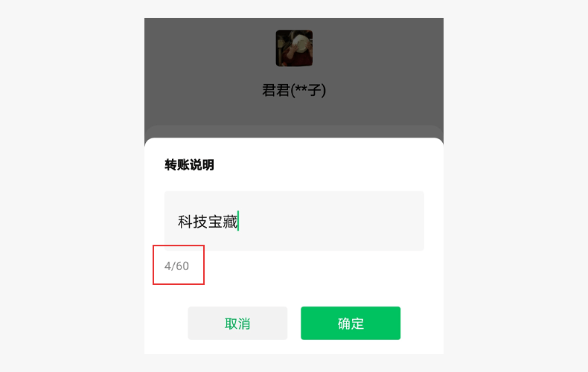Click the white space between 取消 and 确定
Image resolution: width=588 pixels, height=372 pixels.
pyautogui.click(x=294, y=323)
